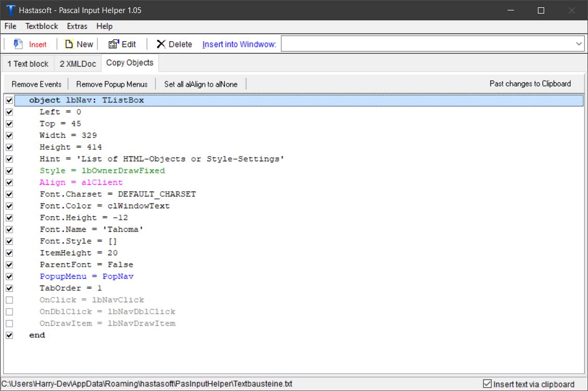The image size is (588, 391).
Task: Select the grayed 'OnClick = lbNavClick' line
Action: pos(92,300)
